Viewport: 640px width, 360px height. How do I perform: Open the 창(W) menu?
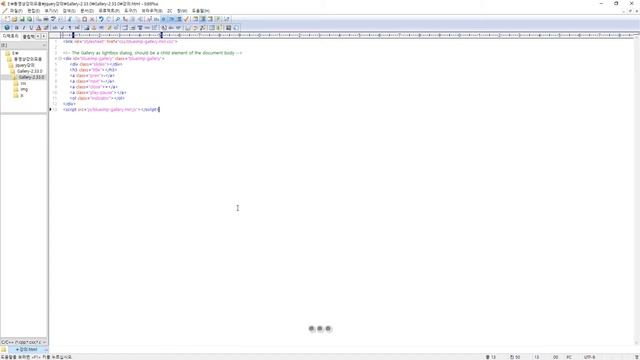pos(182,11)
